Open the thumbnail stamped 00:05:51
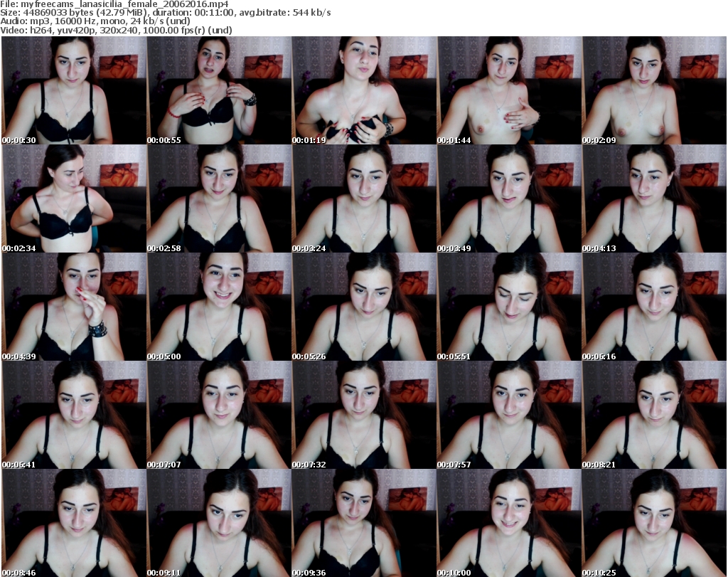The height and width of the screenshot is (577, 728). click(x=509, y=307)
